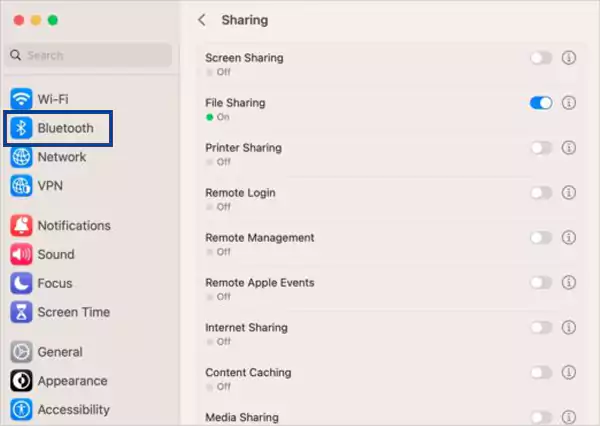Image resolution: width=600 pixels, height=426 pixels.
Task: Select Notifications label in sidebar
Action: click(x=74, y=225)
